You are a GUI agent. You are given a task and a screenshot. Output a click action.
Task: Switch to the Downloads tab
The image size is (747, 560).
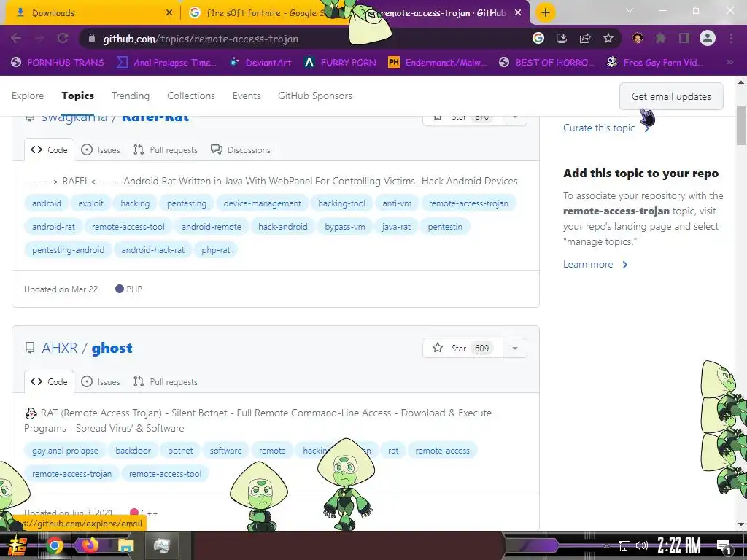click(x=90, y=13)
